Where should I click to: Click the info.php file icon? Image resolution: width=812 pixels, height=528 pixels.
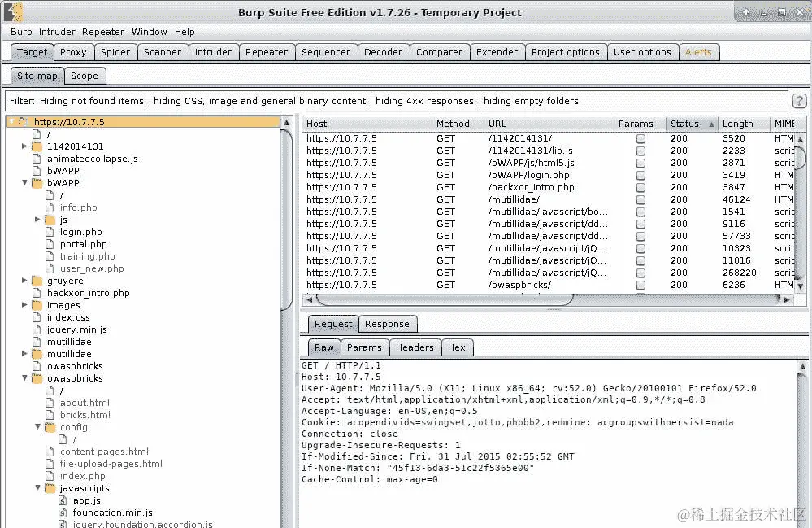(x=50, y=207)
